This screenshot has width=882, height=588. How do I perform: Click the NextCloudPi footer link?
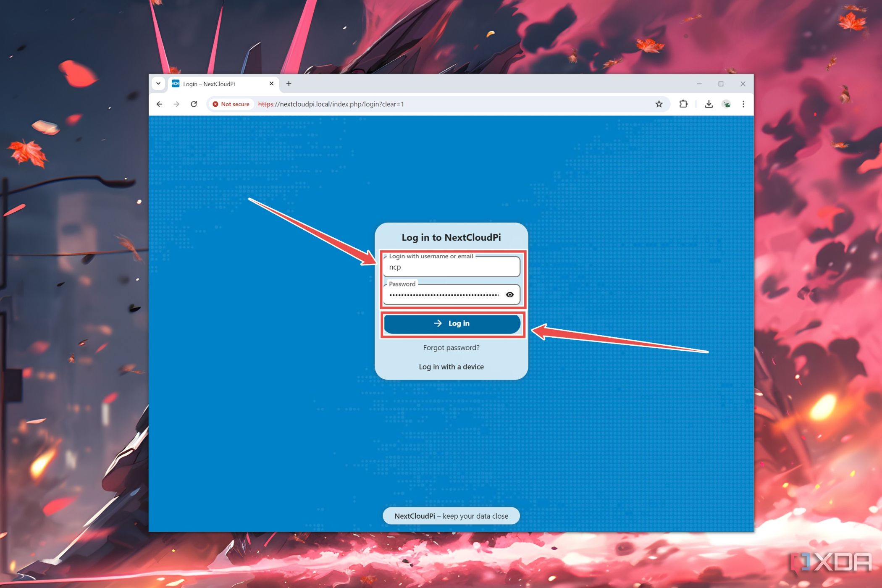click(x=415, y=516)
